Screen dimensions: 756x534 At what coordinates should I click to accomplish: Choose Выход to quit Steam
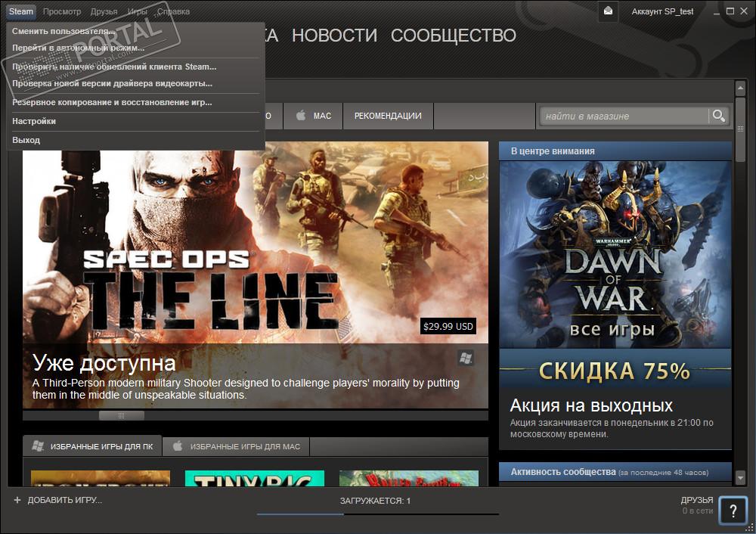tap(135, 140)
